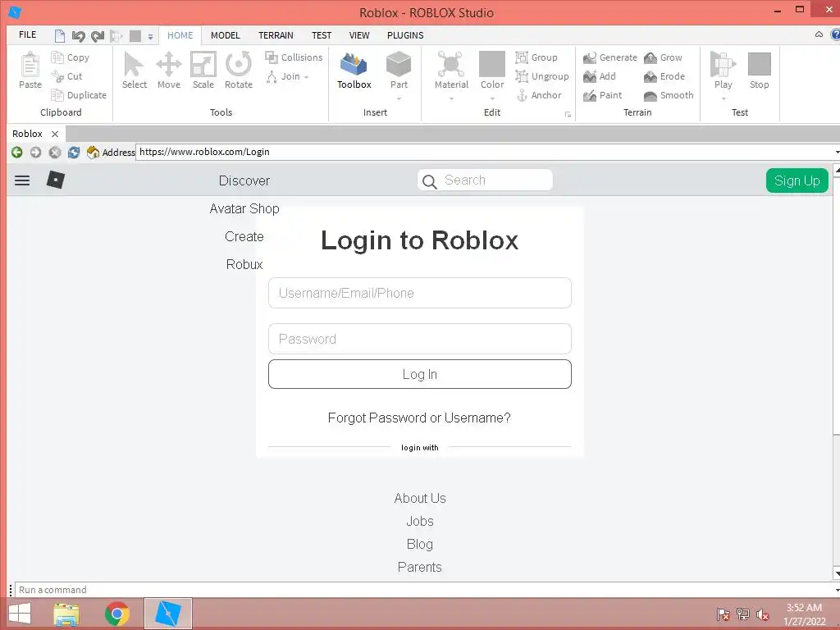The width and height of the screenshot is (840, 630).
Task: Switch to the VIEW ribbon tab
Action: tap(359, 35)
